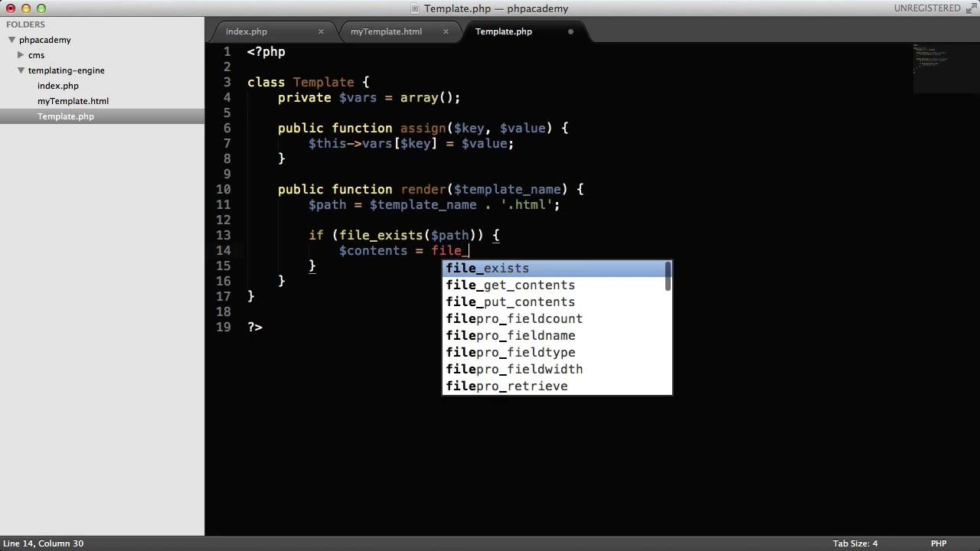Click the '.html' string literal

tap(526, 204)
